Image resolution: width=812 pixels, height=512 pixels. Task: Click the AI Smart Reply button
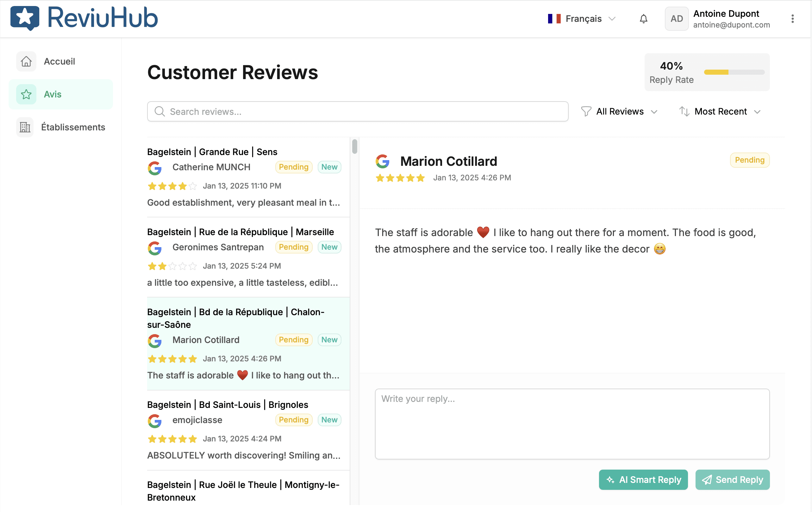(643, 479)
